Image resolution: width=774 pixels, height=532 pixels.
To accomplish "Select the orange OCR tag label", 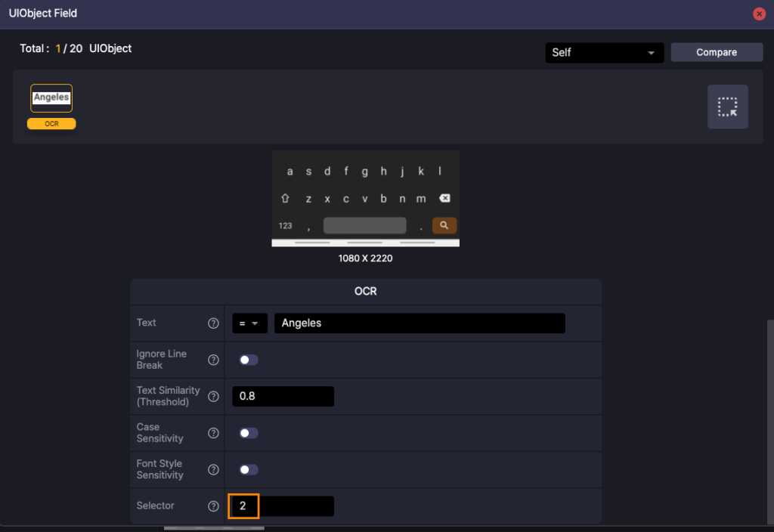I will pos(51,124).
